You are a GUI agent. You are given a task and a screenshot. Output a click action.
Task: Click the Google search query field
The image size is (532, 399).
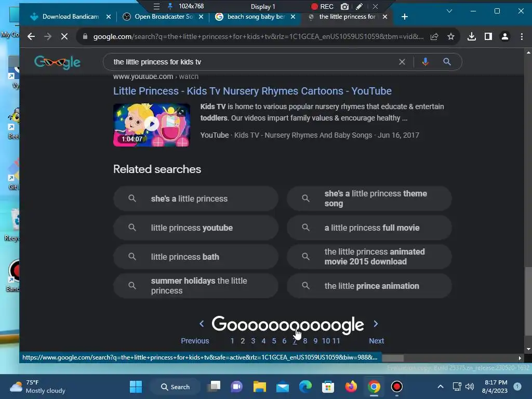click(x=251, y=62)
